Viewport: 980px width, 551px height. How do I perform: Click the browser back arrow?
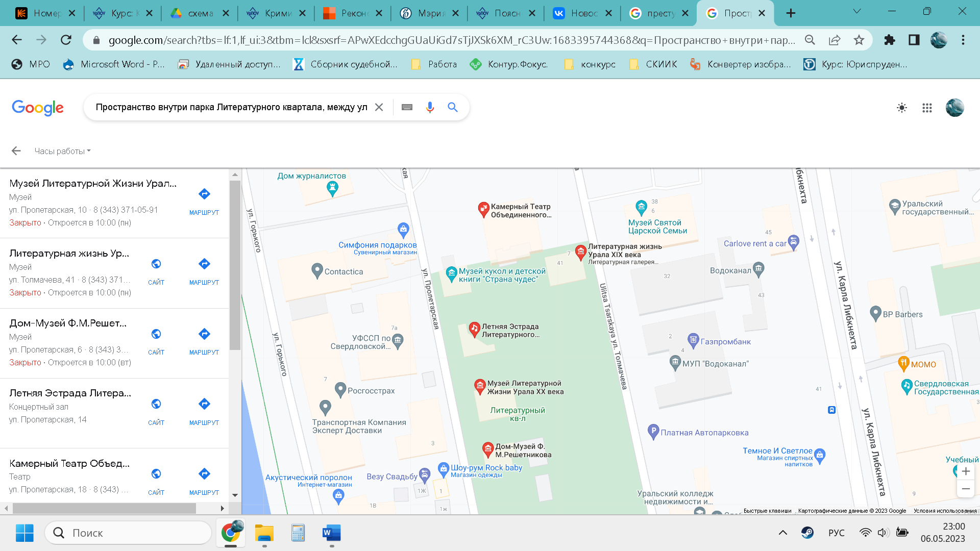coord(17,40)
